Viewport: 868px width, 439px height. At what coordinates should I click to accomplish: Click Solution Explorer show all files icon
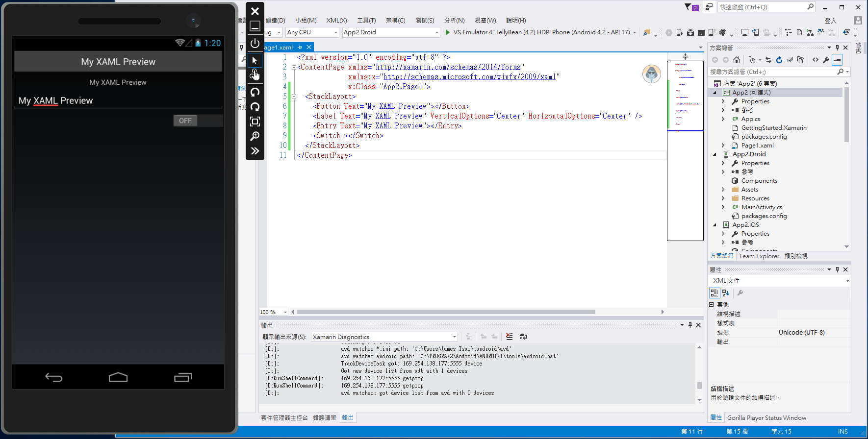pyautogui.click(x=800, y=60)
